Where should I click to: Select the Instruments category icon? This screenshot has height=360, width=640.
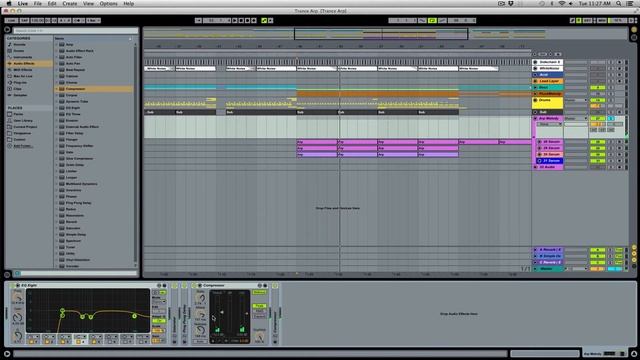[x=10, y=57]
